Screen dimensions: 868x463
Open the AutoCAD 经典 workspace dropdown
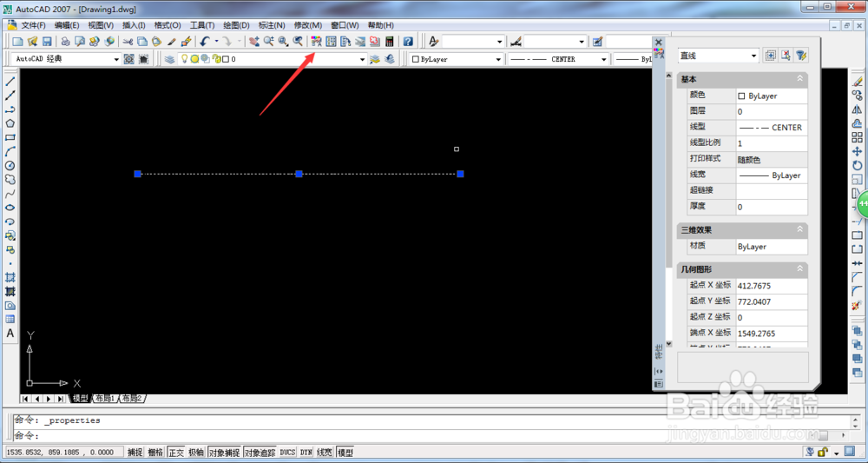point(116,59)
